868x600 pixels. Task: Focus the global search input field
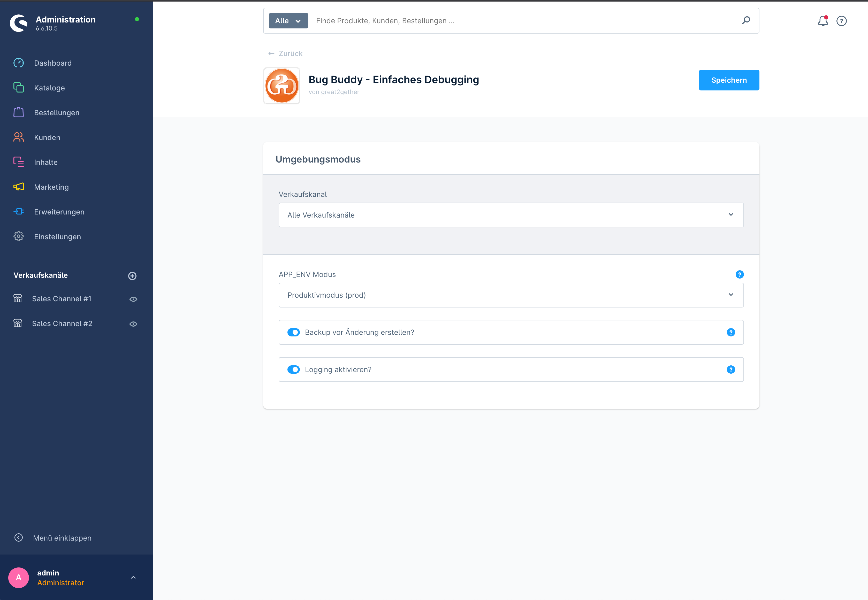coord(523,21)
